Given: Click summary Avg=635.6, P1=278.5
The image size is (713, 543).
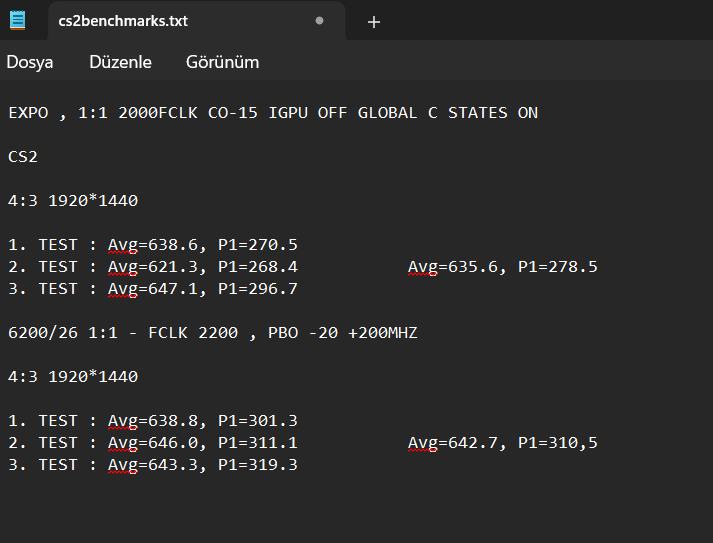Looking at the screenshot, I should [x=503, y=266].
